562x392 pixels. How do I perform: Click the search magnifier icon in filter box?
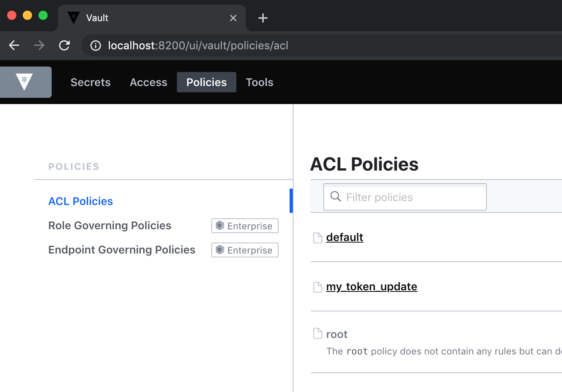click(x=336, y=196)
